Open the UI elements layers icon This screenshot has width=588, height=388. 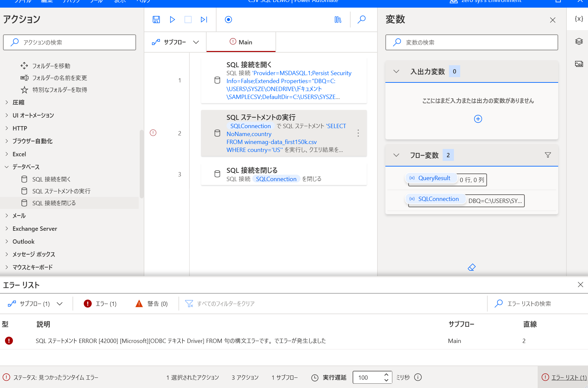(579, 41)
